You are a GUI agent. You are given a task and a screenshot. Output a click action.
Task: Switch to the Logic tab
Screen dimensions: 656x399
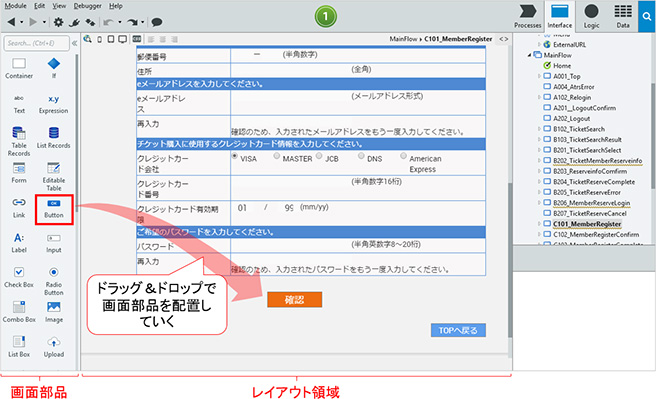pos(591,16)
